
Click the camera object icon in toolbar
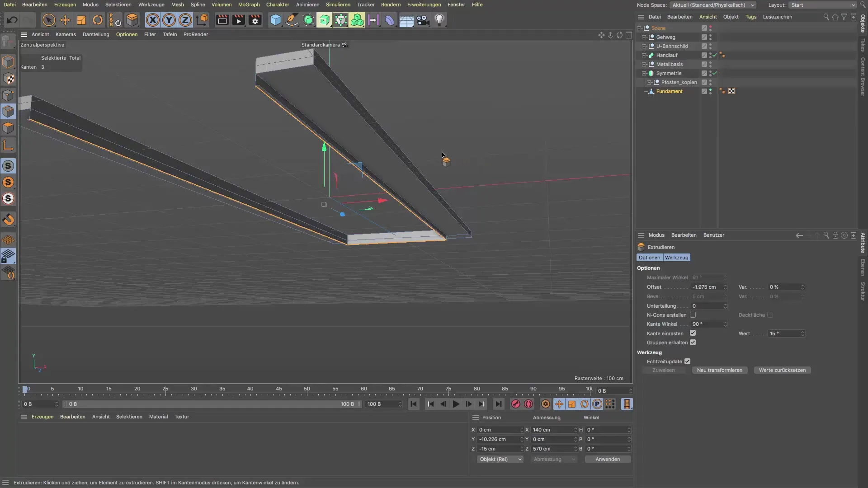point(423,20)
